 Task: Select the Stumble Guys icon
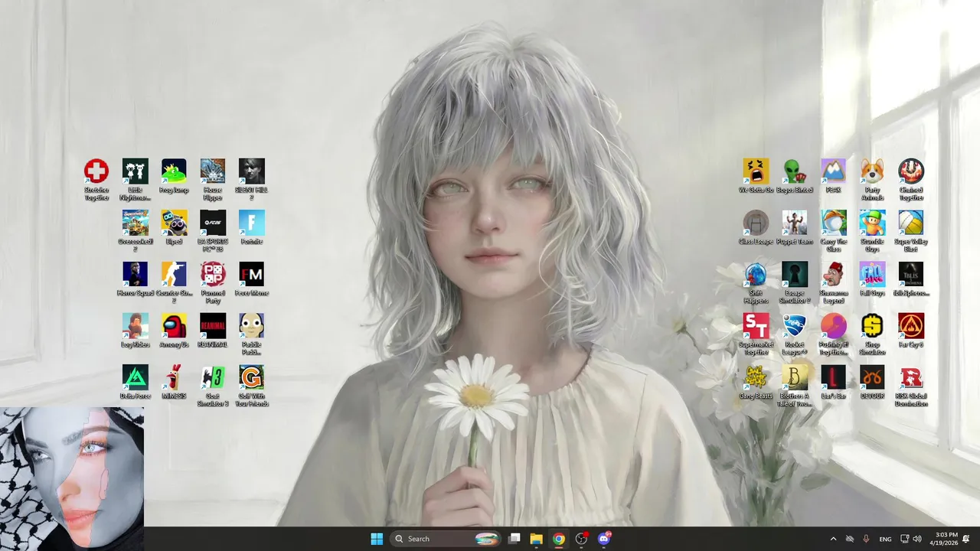(x=872, y=223)
